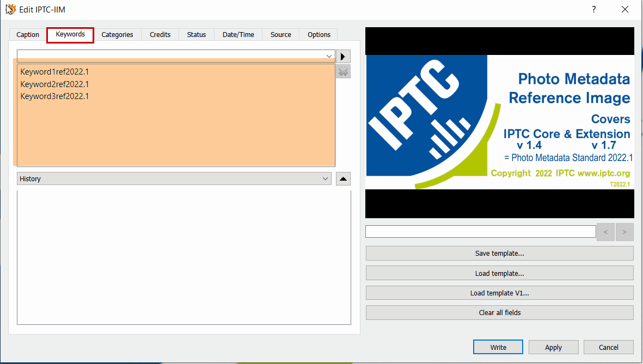Click the Apply button
This screenshot has width=643, height=364.
click(x=554, y=347)
